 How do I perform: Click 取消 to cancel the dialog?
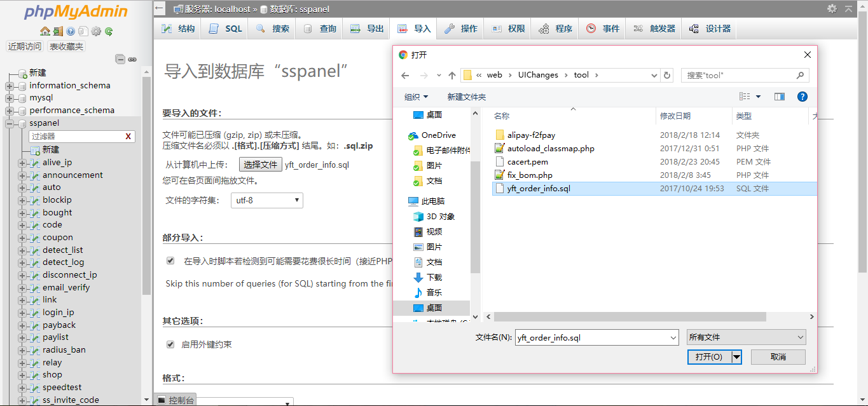[x=778, y=357]
